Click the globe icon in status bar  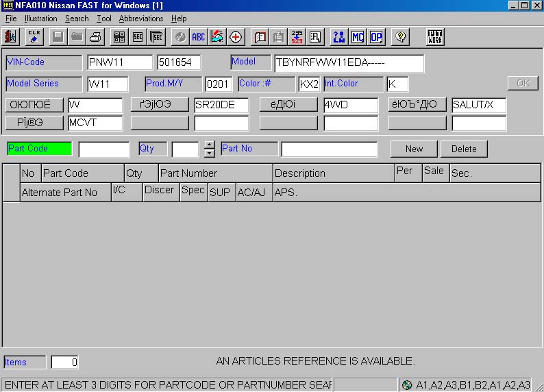pos(407,384)
